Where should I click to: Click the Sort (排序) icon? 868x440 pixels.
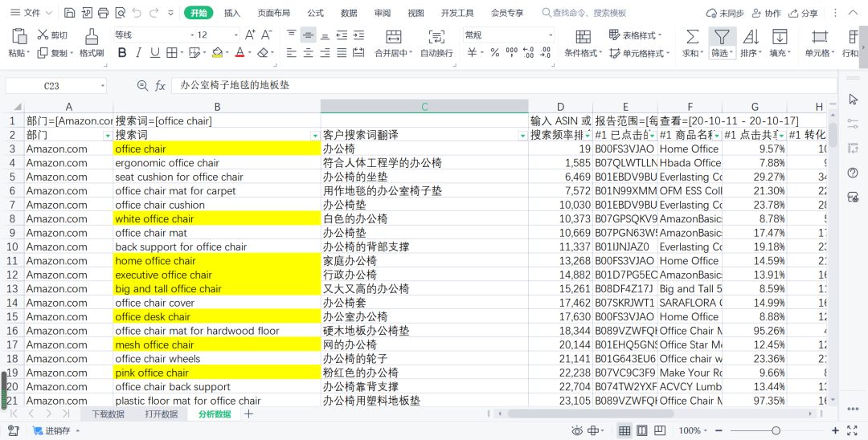point(751,36)
